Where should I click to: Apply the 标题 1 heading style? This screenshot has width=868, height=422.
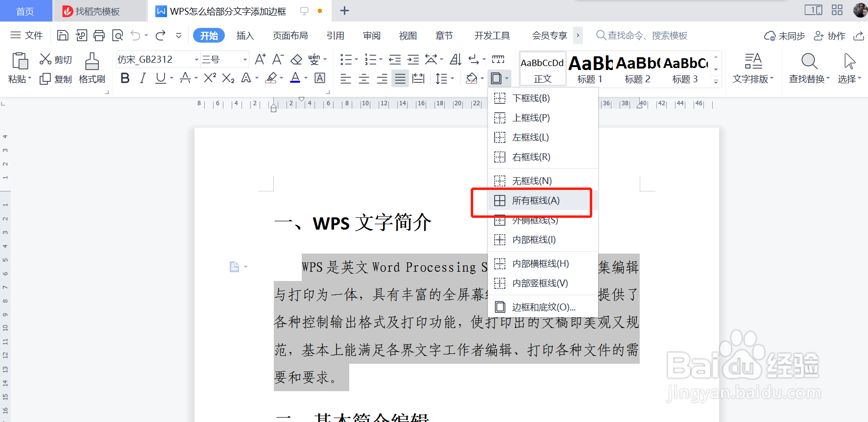[590, 69]
